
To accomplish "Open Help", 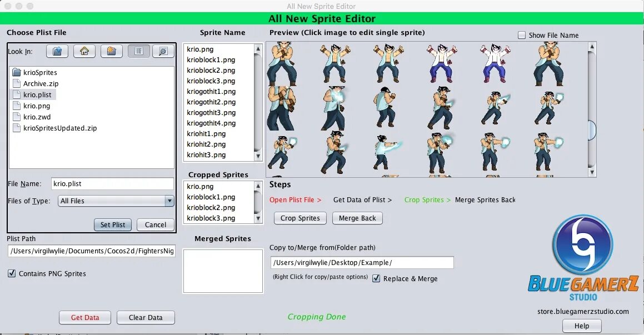I will (582, 326).
